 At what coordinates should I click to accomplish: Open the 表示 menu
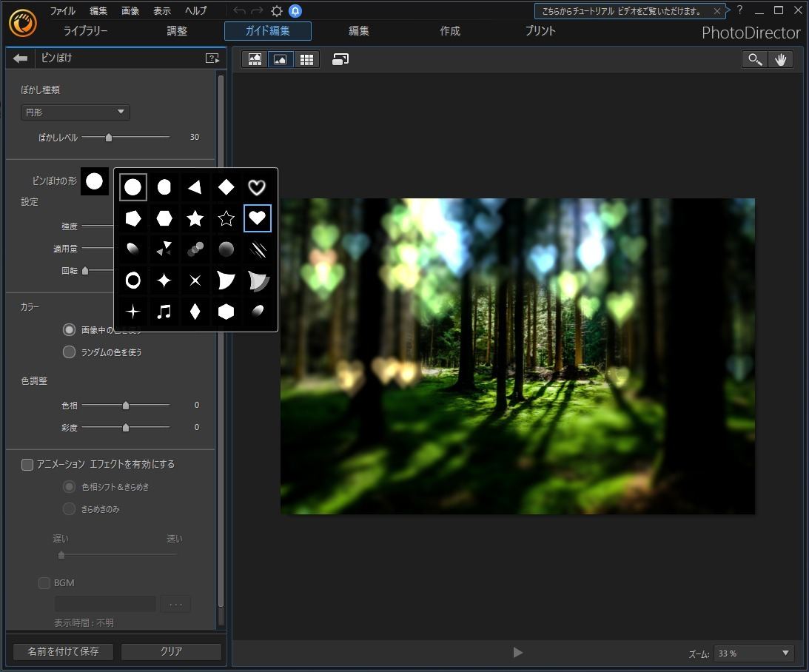pos(162,11)
